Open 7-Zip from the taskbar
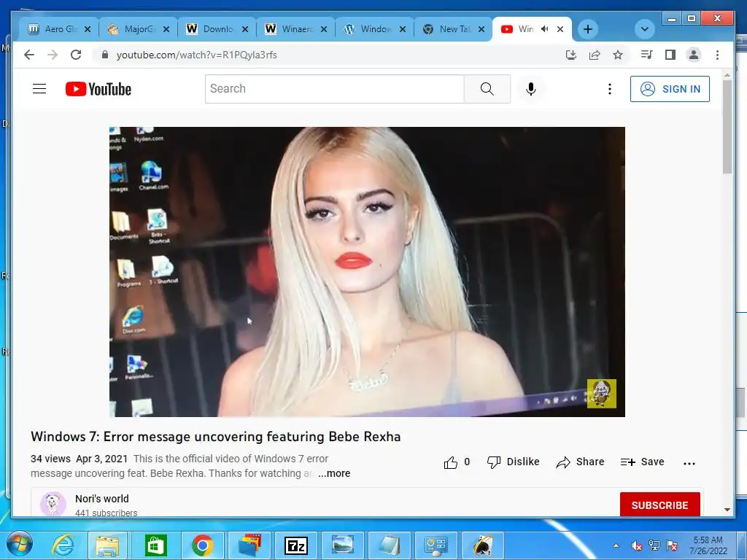The width and height of the screenshot is (747, 560). 296,545
